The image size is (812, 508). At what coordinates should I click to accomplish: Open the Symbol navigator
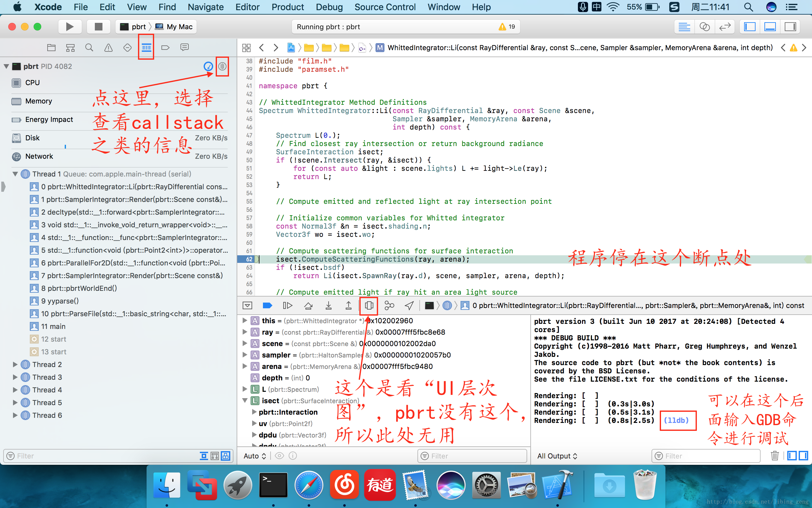[x=70, y=47]
